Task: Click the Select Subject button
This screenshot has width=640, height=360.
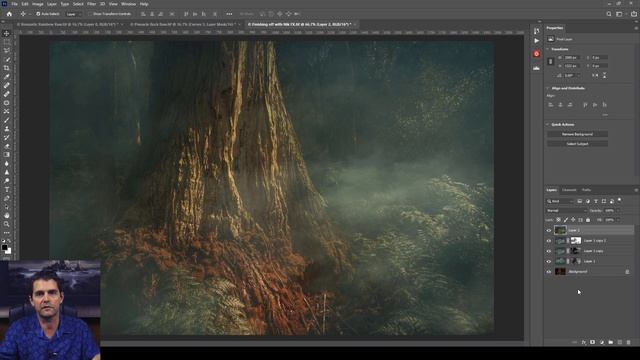Action: 578,144
